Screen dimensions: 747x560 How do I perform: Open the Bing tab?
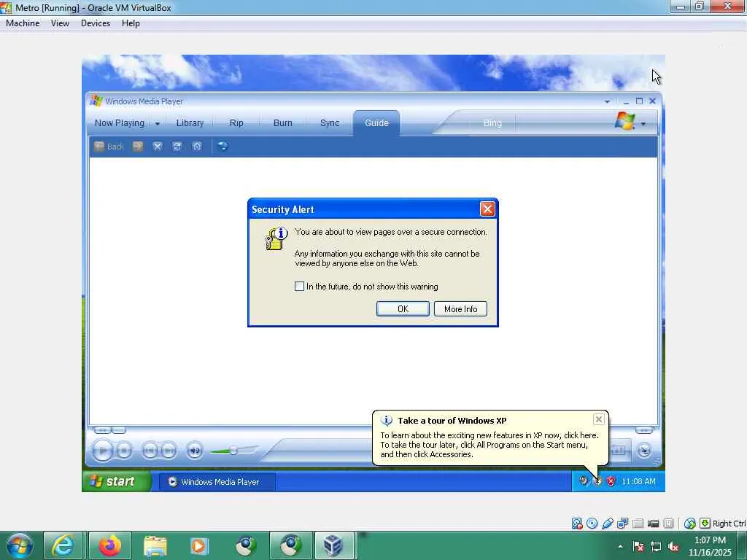coord(492,123)
